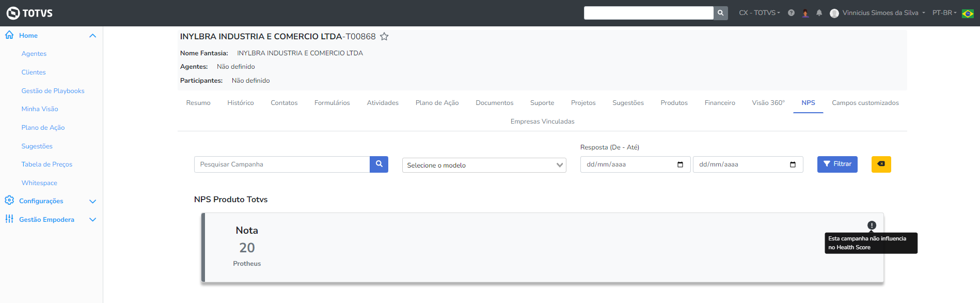Click the Configurações gear icon

(9, 201)
